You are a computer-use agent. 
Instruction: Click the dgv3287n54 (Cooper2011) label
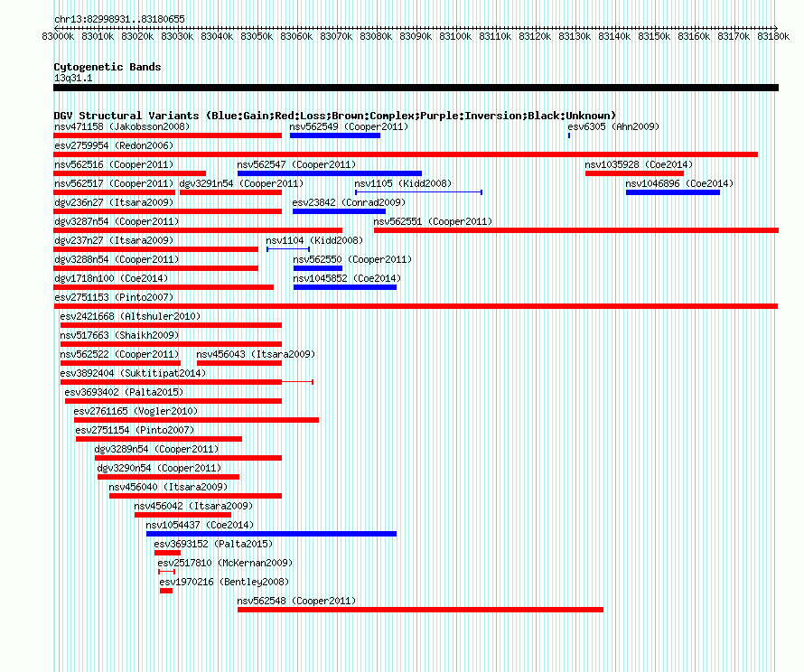[x=117, y=221]
